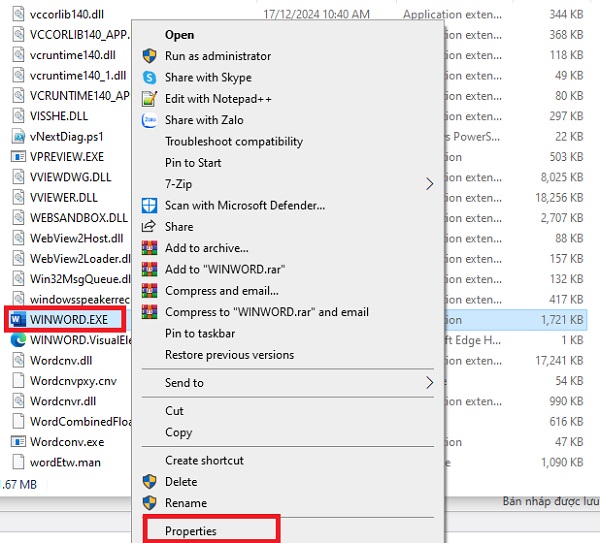Image resolution: width=600 pixels, height=543 pixels.
Task: Select Create shortcut
Action: pos(204,460)
